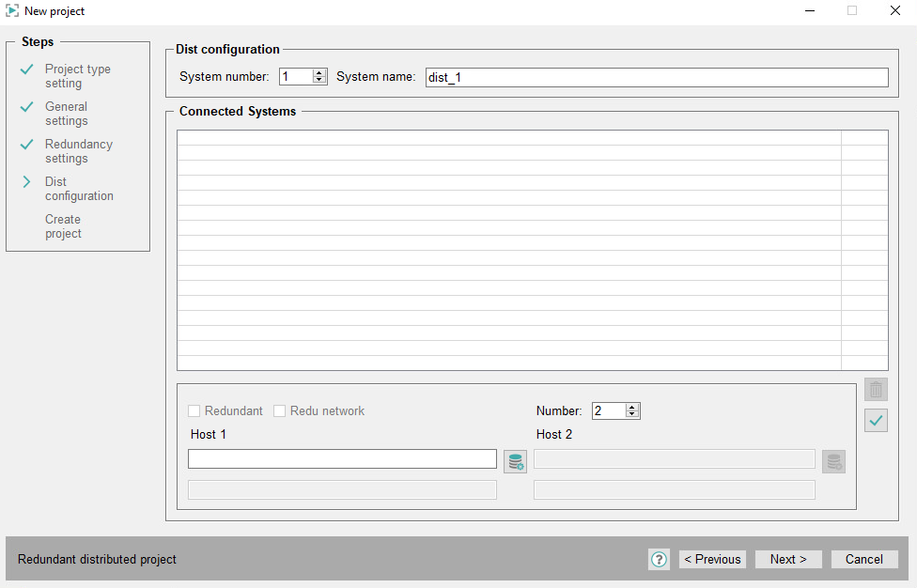The image size is (917, 588).
Task: Focus the System name text field
Action: click(x=656, y=78)
